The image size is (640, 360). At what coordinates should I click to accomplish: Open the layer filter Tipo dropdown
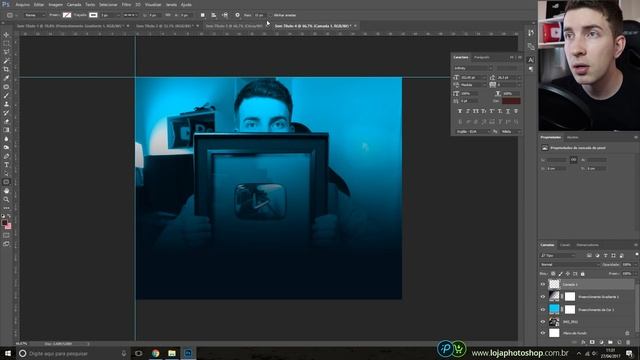(x=558, y=256)
